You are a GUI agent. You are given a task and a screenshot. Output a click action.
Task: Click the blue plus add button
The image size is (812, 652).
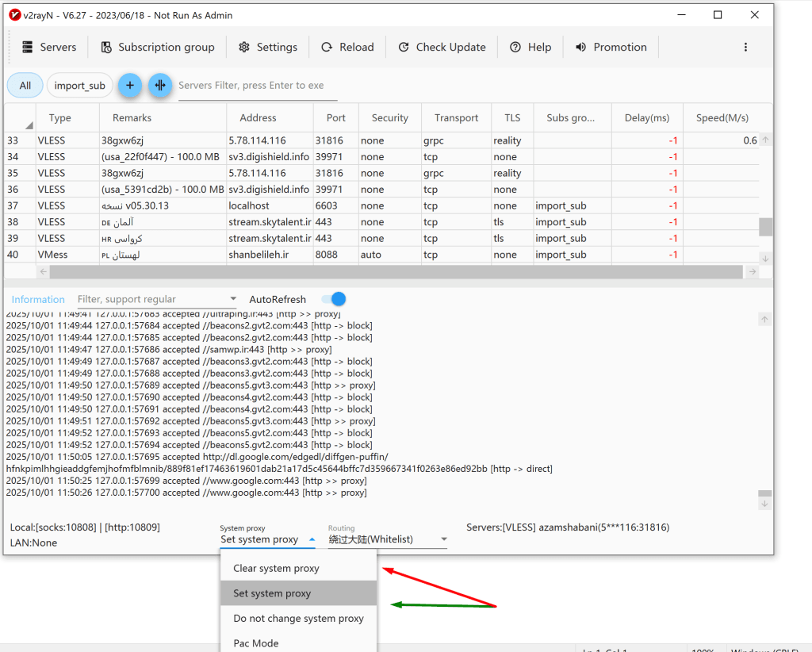[x=130, y=85]
